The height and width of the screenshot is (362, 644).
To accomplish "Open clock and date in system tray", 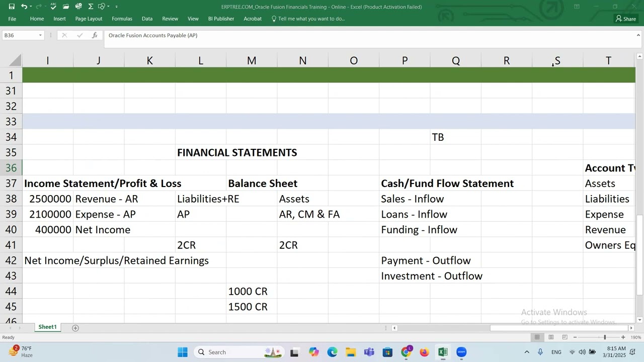I will pos(616,352).
